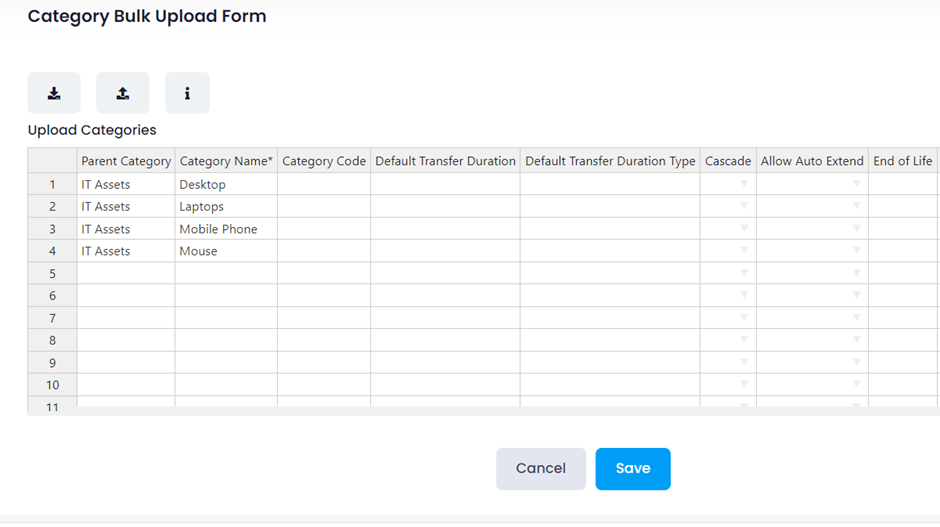Click Category Code cell for Laptops row
The height and width of the screenshot is (527, 940).
(324, 206)
